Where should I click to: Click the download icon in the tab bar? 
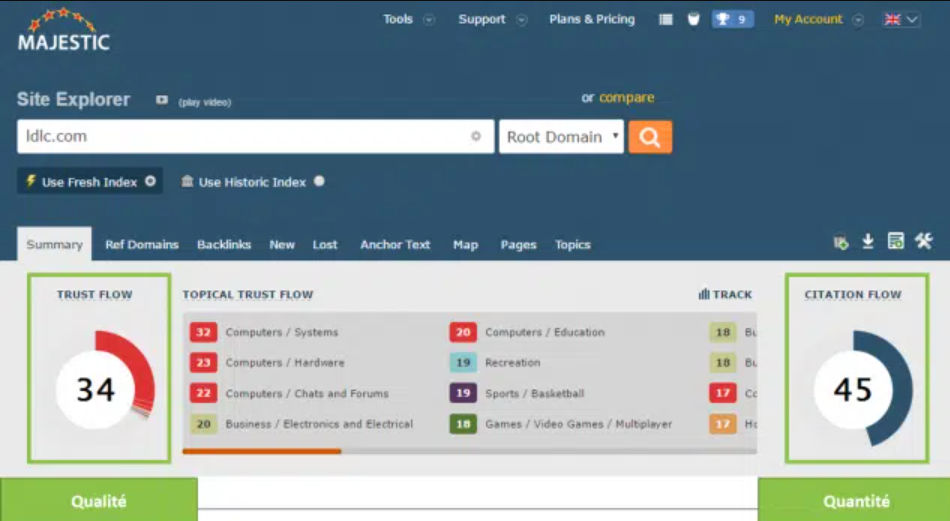868,242
